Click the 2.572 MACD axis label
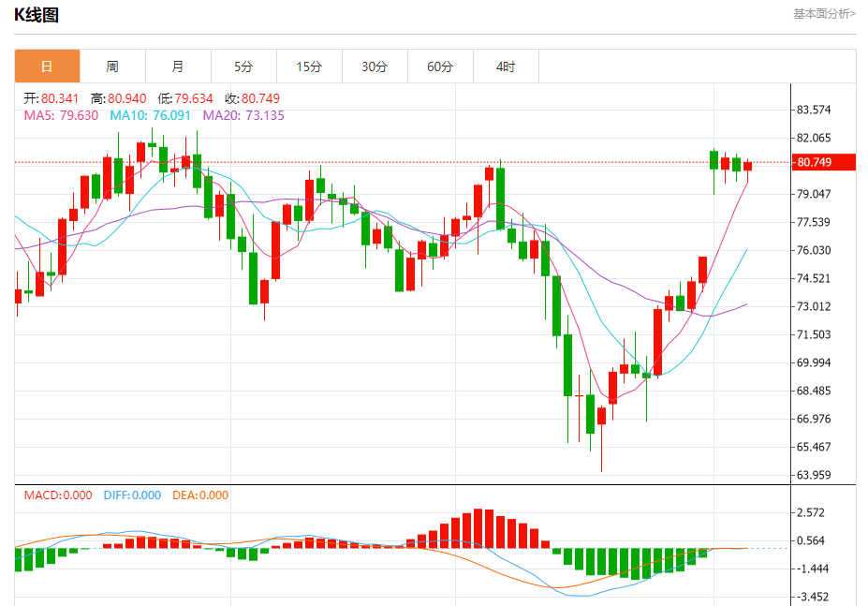 (x=811, y=513)
